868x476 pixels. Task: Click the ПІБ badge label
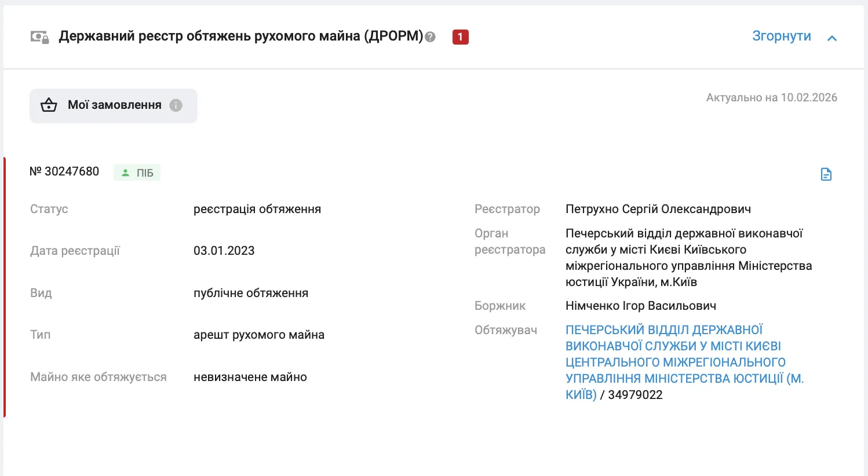pos(145,173)
